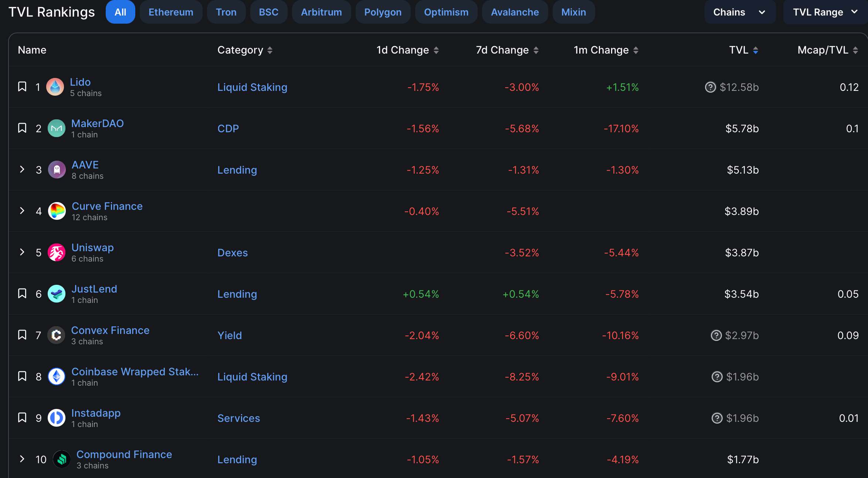Switch to the Arbitrum chain tab
868x478 pixels.
[321, 12]
